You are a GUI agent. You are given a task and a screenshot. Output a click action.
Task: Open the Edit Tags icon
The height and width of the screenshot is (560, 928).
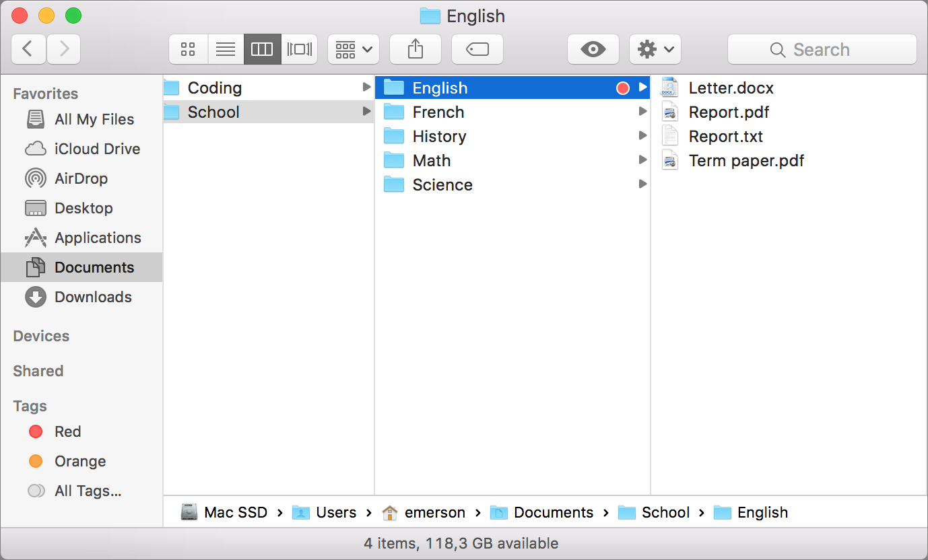pyautogui.click(x=477, y=48)
